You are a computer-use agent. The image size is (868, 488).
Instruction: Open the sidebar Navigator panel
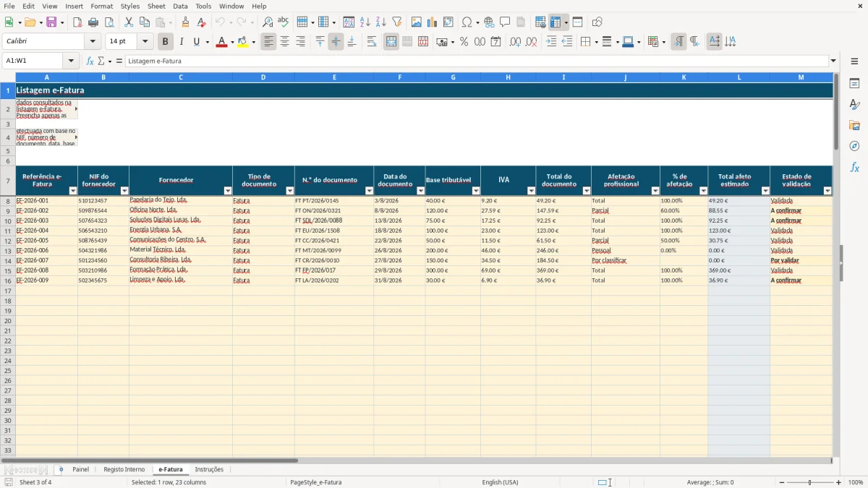pyautogui.click(x=854, y=146)
